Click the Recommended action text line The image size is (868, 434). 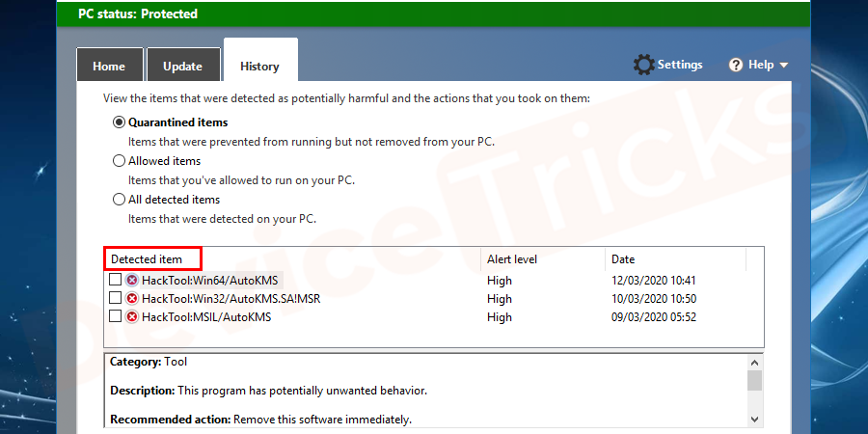[260, 420]
